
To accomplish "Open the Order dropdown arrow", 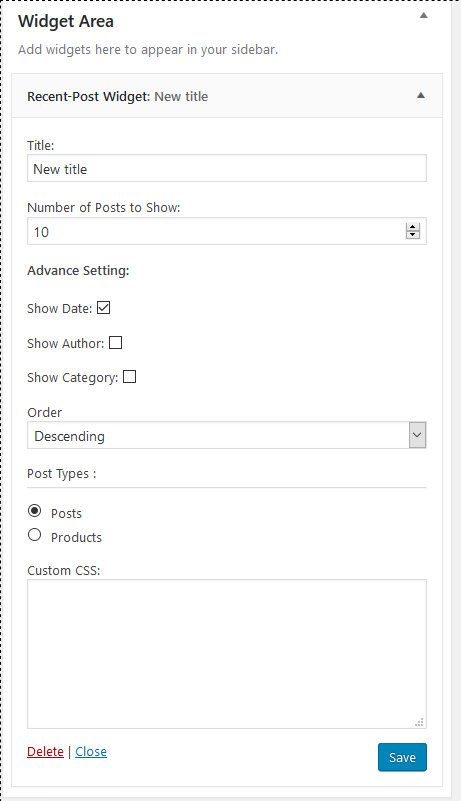I will point(417,435).
